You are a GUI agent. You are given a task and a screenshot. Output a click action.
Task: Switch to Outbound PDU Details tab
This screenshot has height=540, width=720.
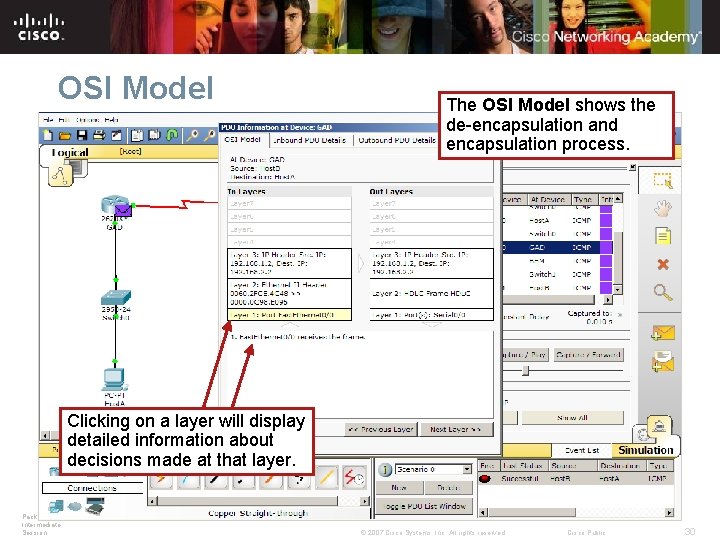click(x=397, y=140)
